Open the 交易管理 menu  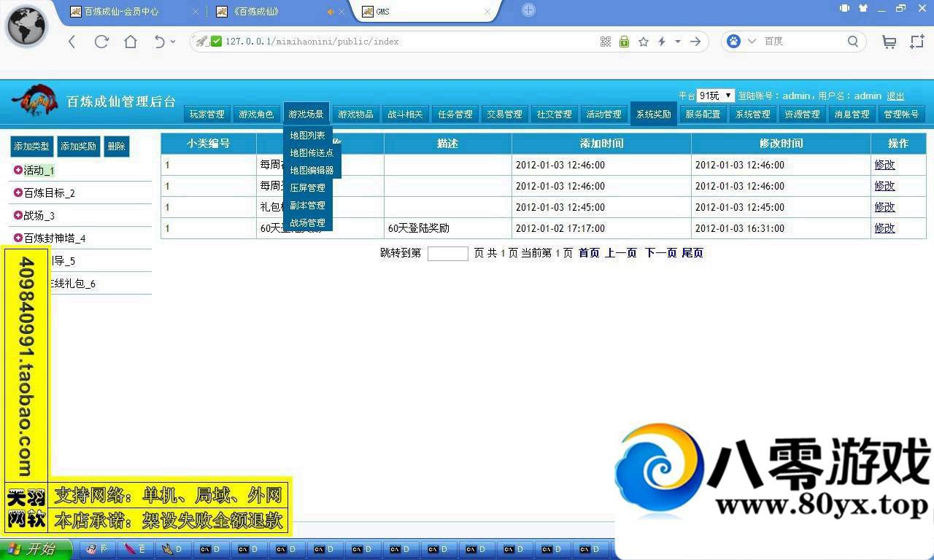pyautogui.click(x=504, y=114)
